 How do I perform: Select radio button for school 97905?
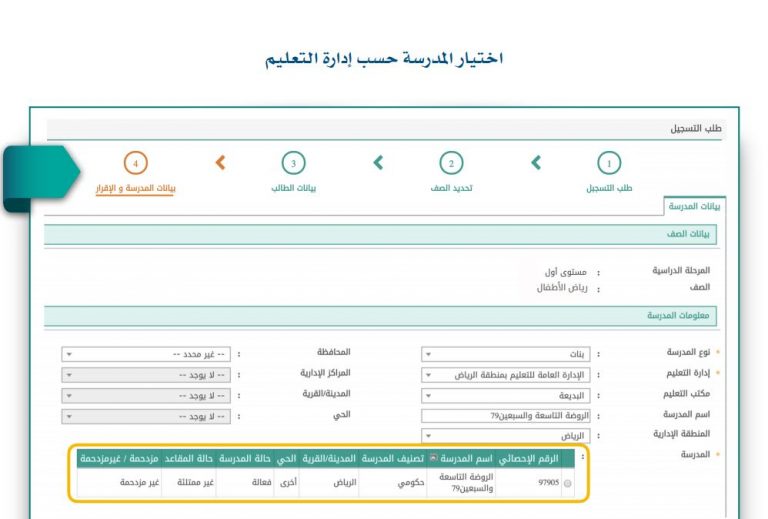pyautogui.click(x=569, y=483)
